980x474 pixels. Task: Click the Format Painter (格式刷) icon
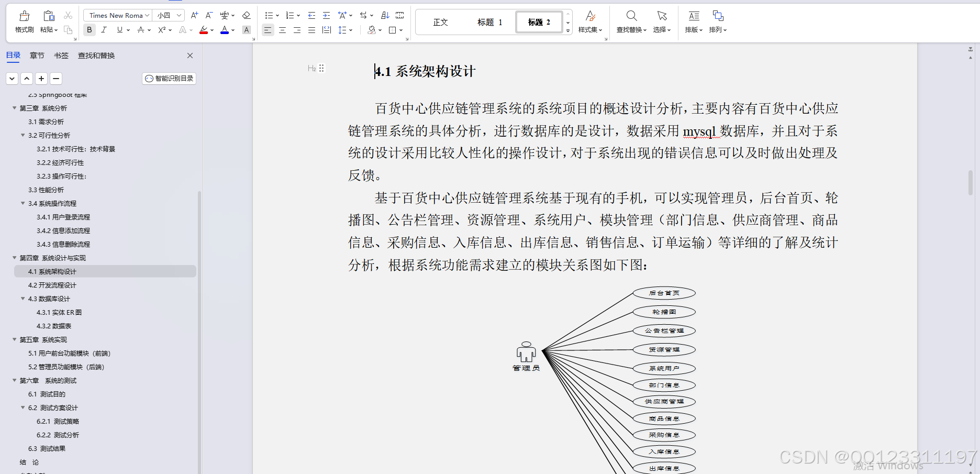point(24,16)
